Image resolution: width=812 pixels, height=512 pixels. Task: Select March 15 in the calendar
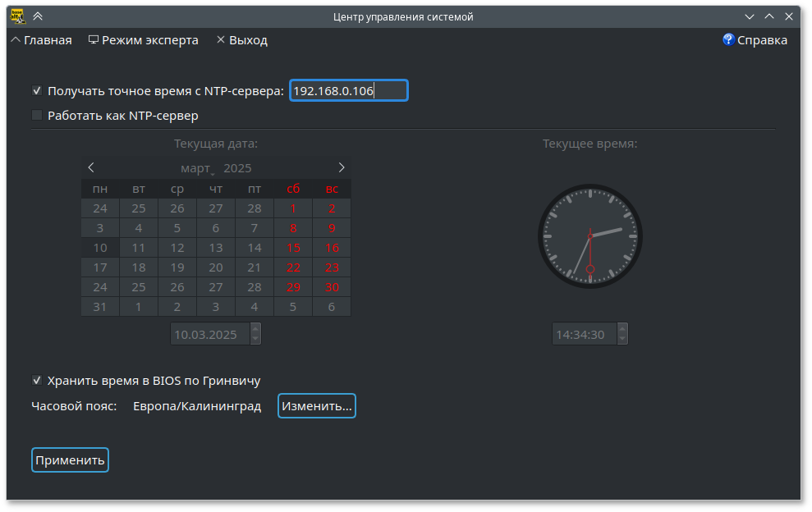coord(293,248)
